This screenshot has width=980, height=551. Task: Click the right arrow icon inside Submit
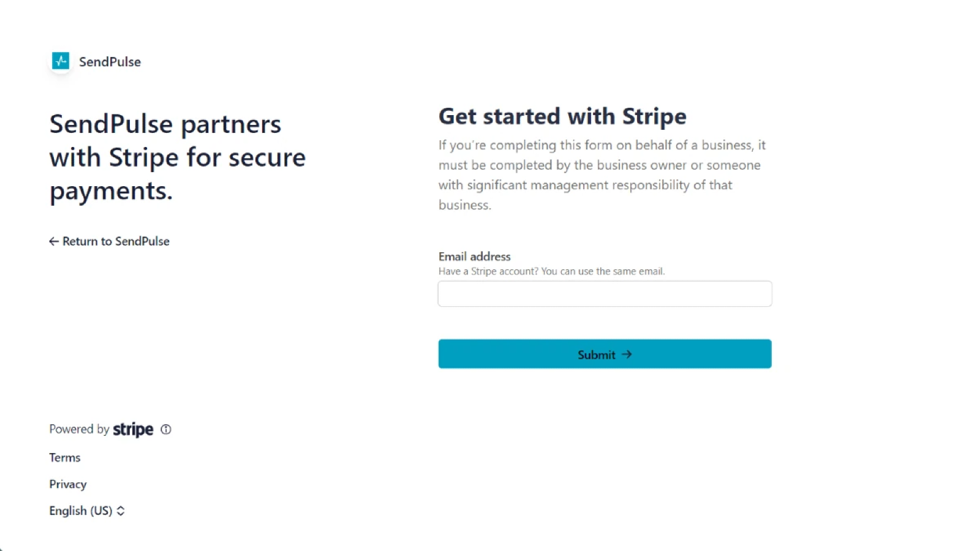pyautogui.click(x=627, y=354)
